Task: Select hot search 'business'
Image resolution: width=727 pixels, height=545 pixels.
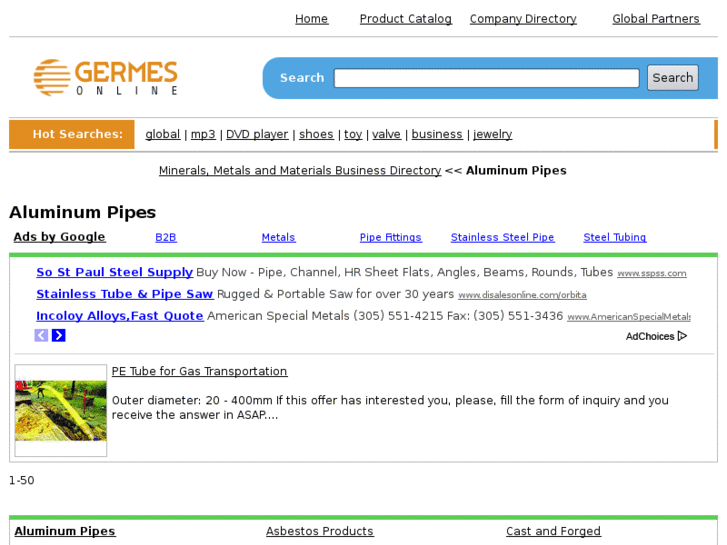Action: tap(437, 135)
